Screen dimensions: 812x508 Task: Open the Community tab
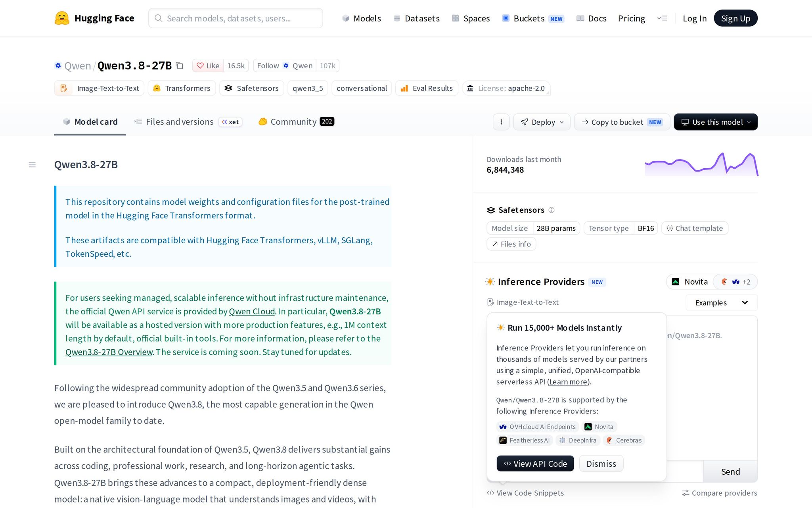coord(296,122)
